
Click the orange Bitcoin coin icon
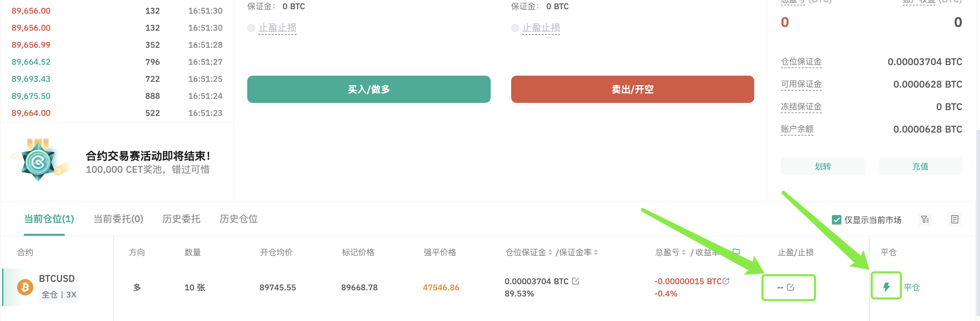pos(25,287)
